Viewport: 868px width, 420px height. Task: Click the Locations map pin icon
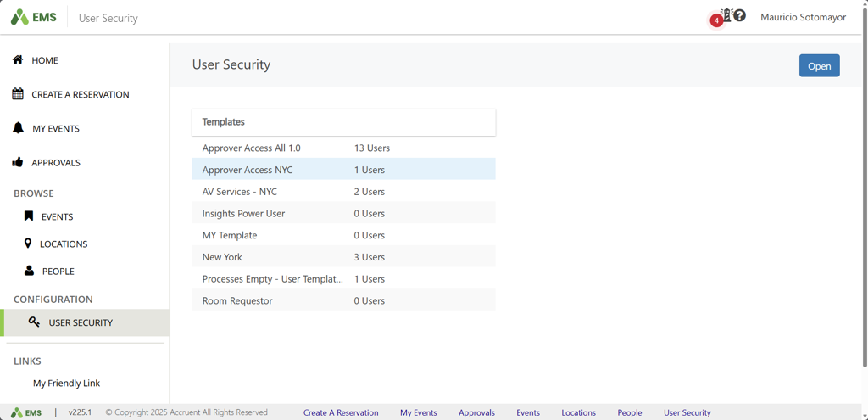click(28, 244)
